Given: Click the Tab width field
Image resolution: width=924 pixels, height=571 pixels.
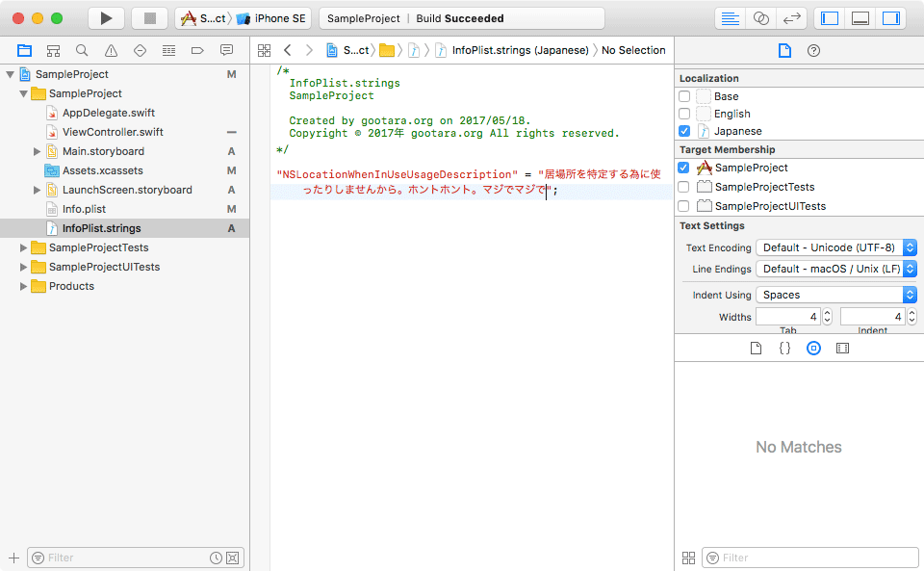Looking at the screenshot, I should coord(788,317).
